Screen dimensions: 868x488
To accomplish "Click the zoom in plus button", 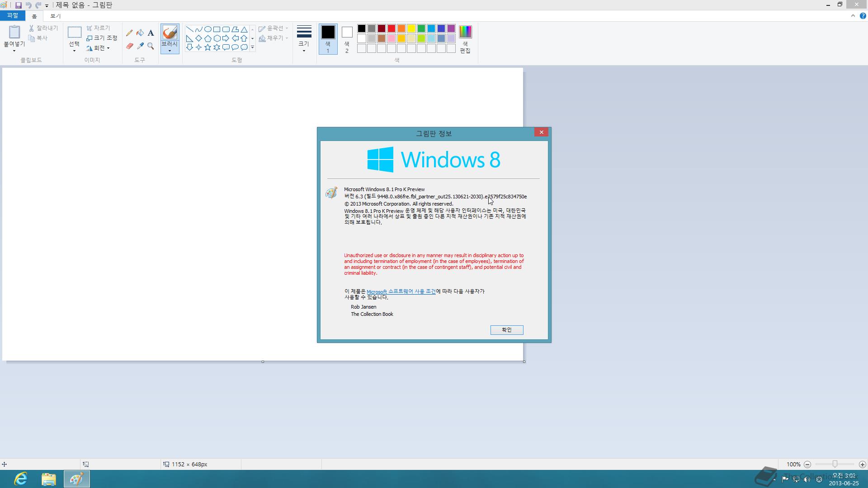I will point(862,464).
